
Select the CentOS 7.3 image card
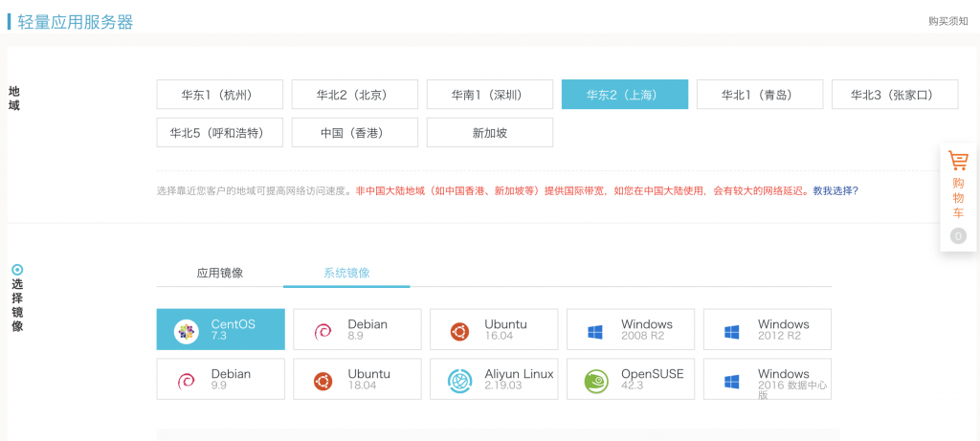[x=221, y=329]
